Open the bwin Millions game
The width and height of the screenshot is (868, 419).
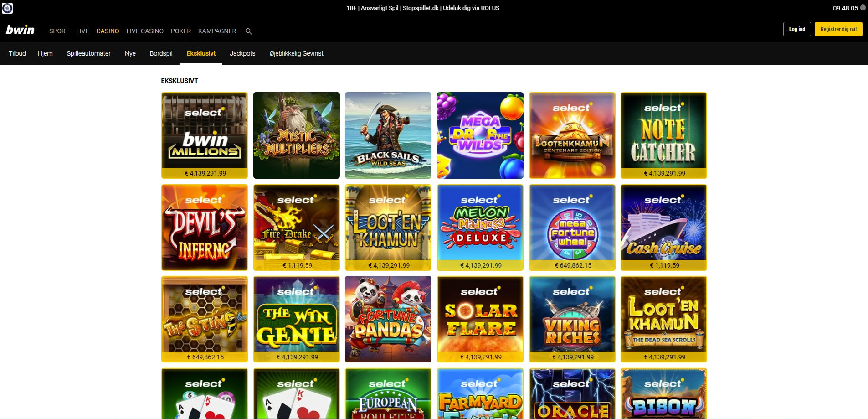pos(205,135)
